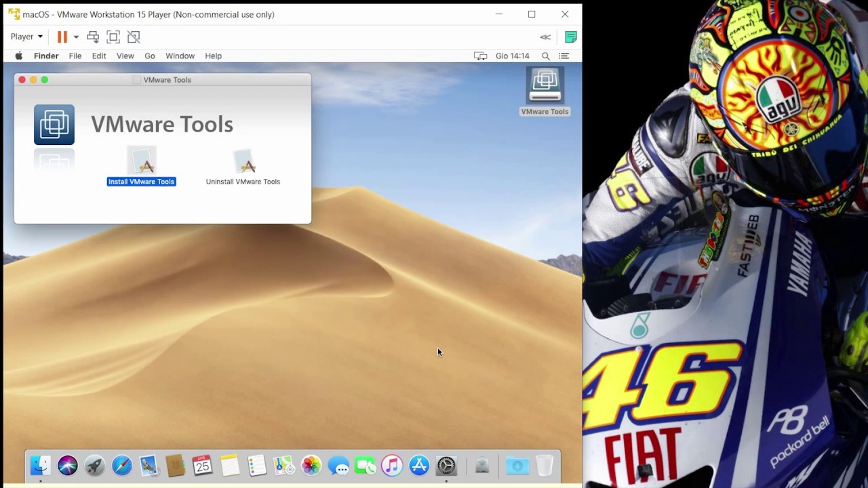This screenshot has width=868, height=488.
Task: Select VMware Tools disk on desktop
Action: point(545,92)
